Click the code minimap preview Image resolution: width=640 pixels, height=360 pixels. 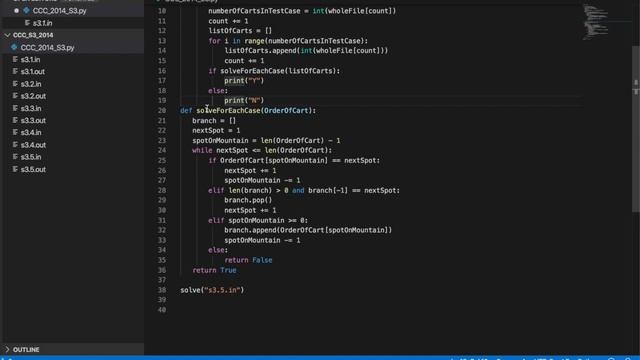click(x=596, y=21)
